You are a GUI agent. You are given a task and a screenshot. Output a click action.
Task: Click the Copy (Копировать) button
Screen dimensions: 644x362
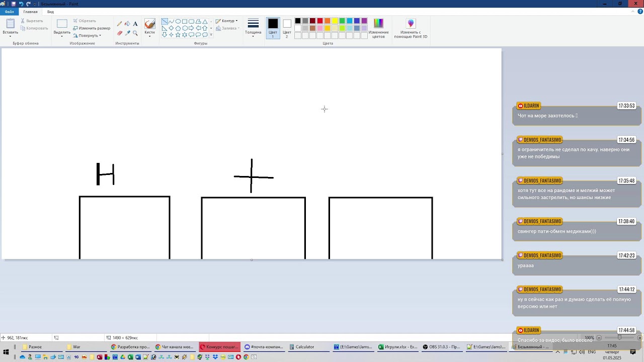pyautogui.click(x=34, y=28)
